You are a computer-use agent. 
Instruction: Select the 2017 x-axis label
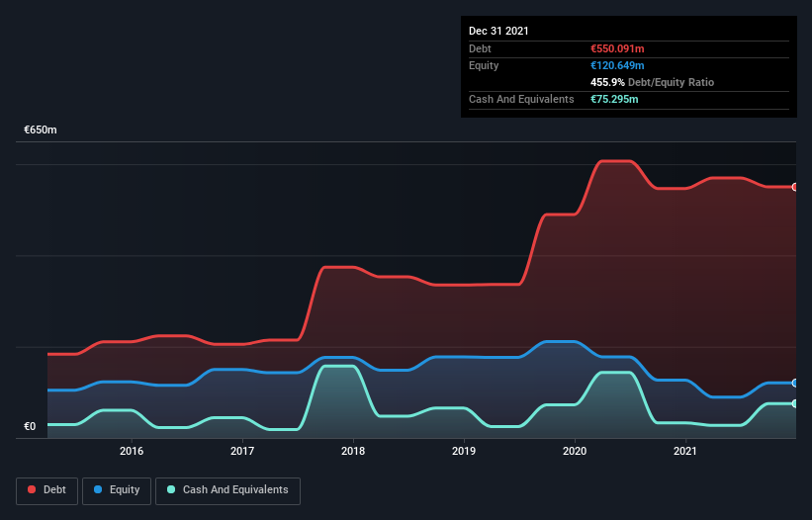coord(242,451)
